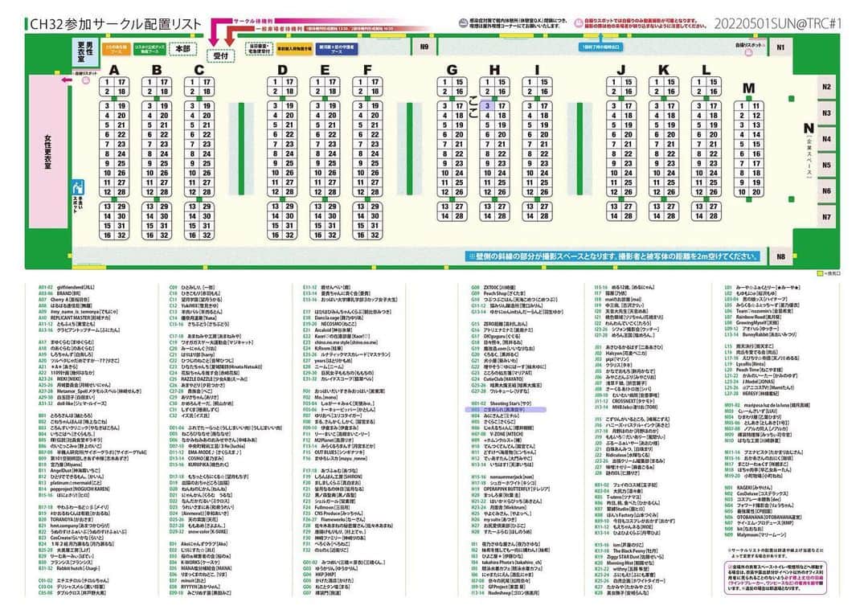This screenshot has width=868, height=614.
Task: Click the pink-bordered notice box at bottom right
Action: [x=775, y=577]
